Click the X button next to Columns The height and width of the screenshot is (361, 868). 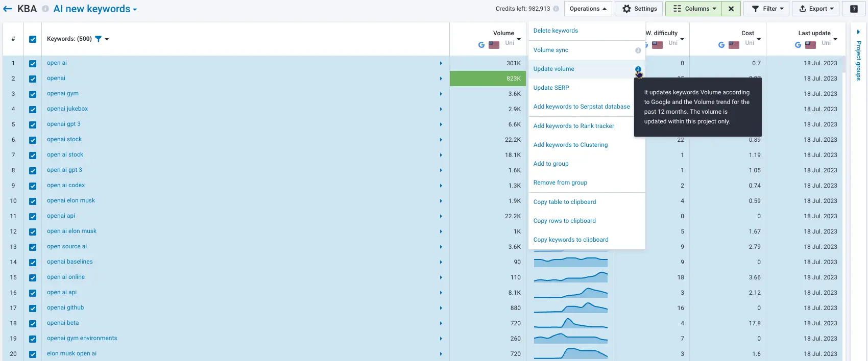pyautogui.click(x=731, y=9)
